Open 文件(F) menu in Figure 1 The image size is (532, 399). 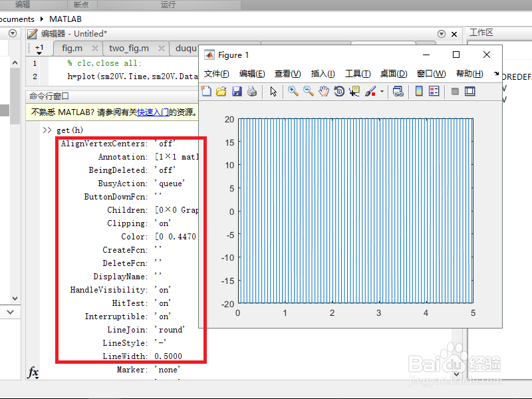coord(216,74)
